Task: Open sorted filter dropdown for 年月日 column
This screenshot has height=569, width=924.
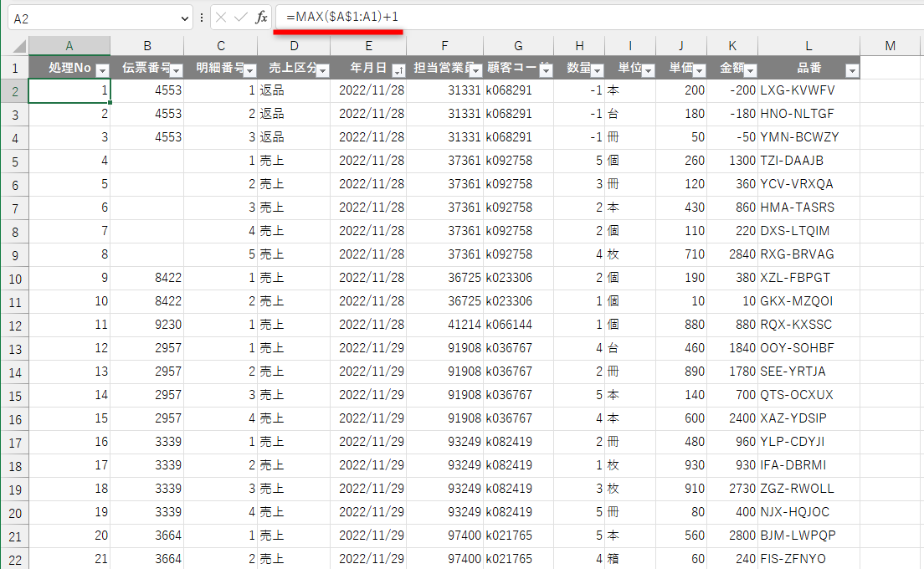Action: [399, 70]
